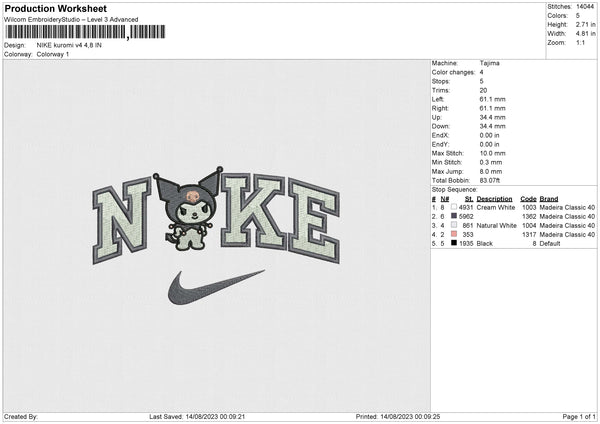The height and width of the screenshot is (424, 600).
Task: Click the 'Colorway 1' value
Action: (x=53, y=54)
